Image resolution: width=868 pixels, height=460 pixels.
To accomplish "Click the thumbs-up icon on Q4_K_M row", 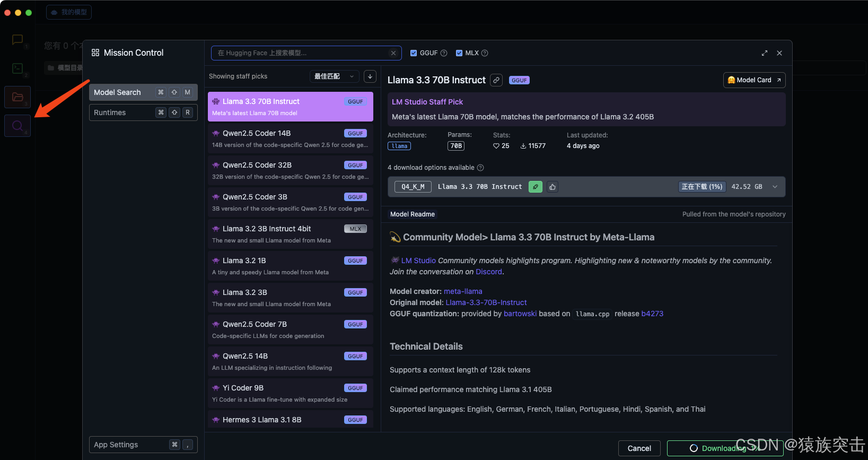I will (553, 187).
